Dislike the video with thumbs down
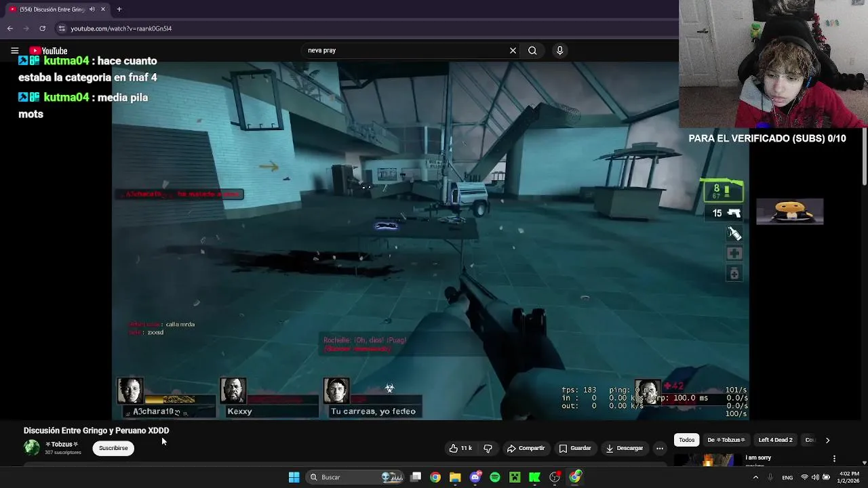 (488, 448)
